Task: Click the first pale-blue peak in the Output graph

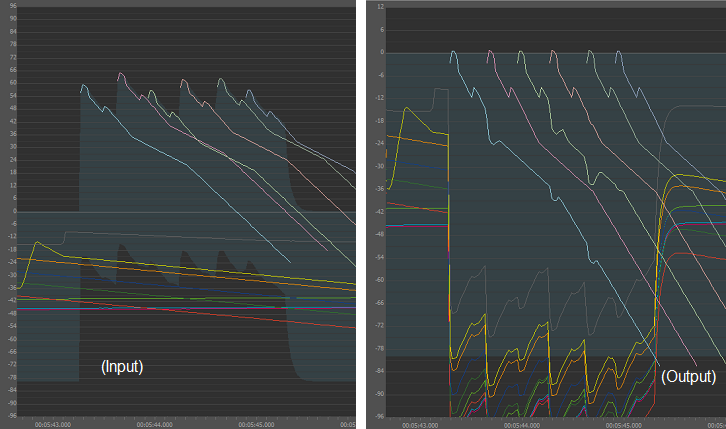Action: point(453,54)
